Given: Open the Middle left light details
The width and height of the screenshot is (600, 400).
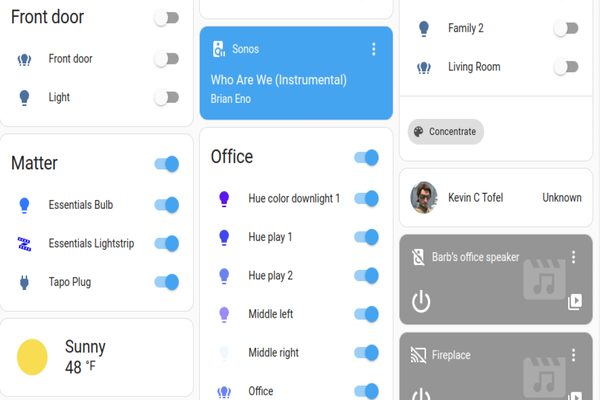Looking at the screenshot, I should coord(270,314).
